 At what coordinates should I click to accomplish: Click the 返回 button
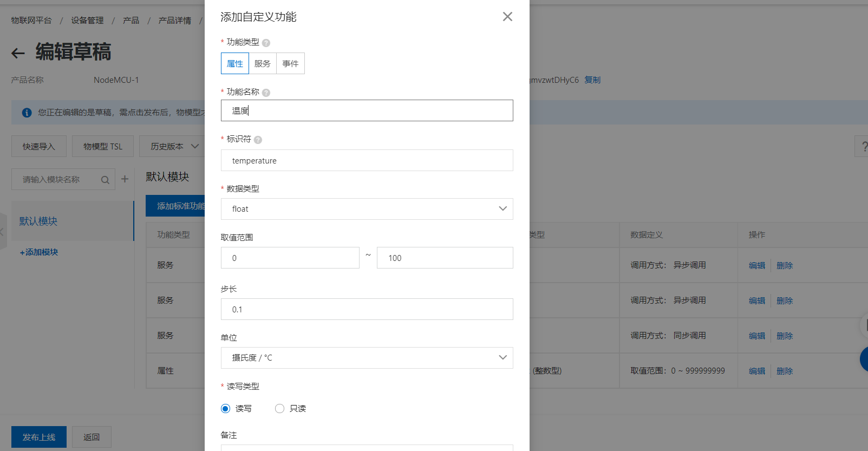click(92, 437)
